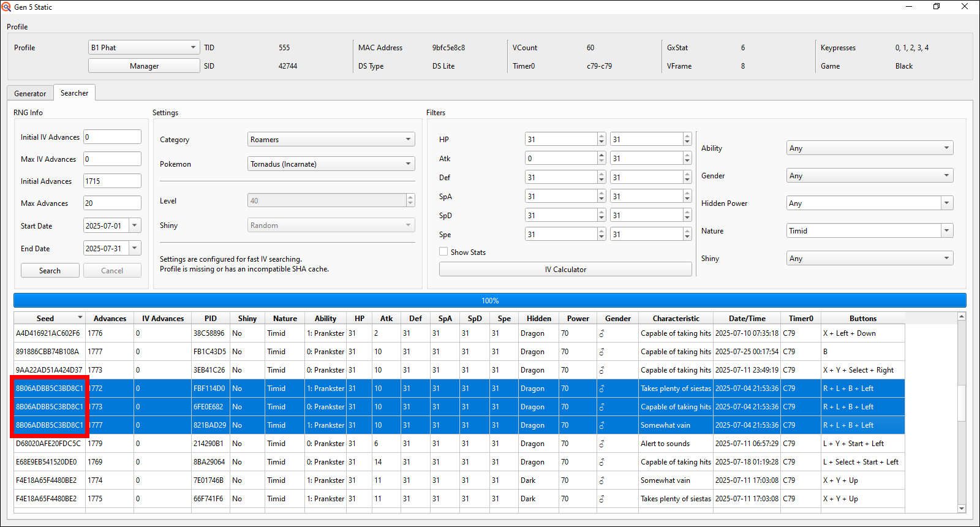Open the End Date calendar dropdown arrow
The height and width of the screenshot is (527, 980).
tap(135, 248)
